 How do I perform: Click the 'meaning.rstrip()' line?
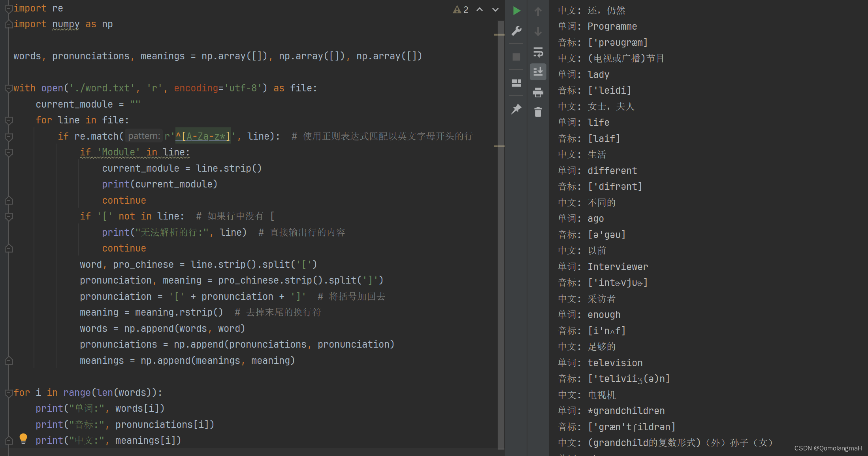[151, 312]
